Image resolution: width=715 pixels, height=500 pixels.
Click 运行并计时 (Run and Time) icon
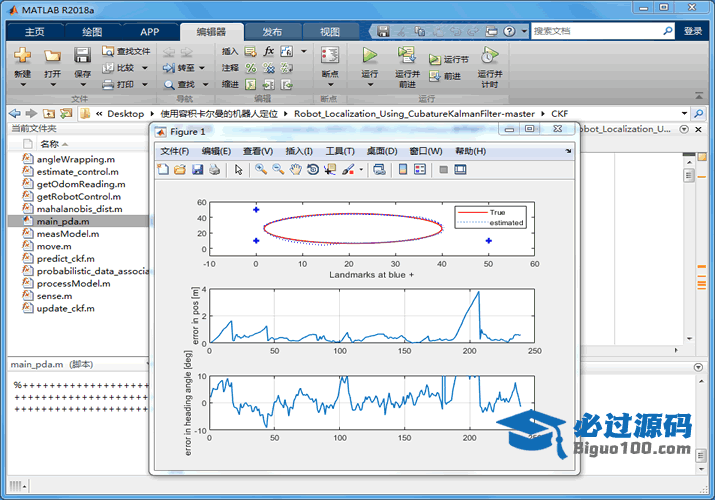[489, 56]
